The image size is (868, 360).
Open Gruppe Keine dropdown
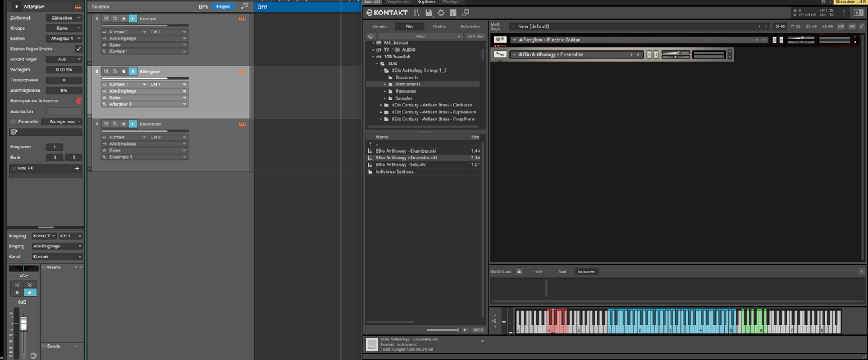pos(64,28)
